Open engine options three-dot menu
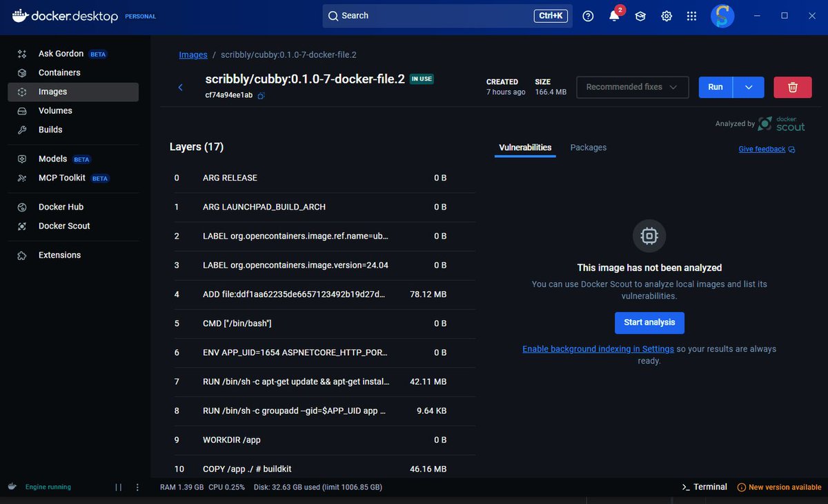The image size is (828, 504). point(137,487)
